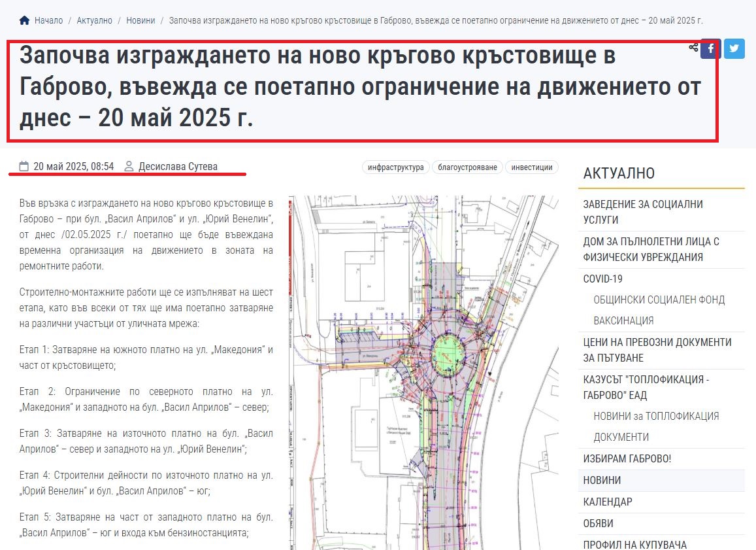Click the author person icon
This screenshot has height=550, width=756.
pyautogui.click(x=129, y=167)
